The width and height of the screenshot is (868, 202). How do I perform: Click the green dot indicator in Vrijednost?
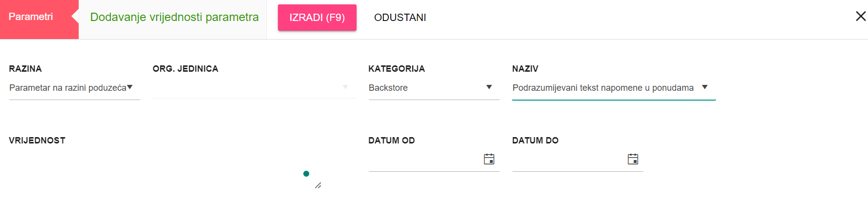tap(306, 174)
